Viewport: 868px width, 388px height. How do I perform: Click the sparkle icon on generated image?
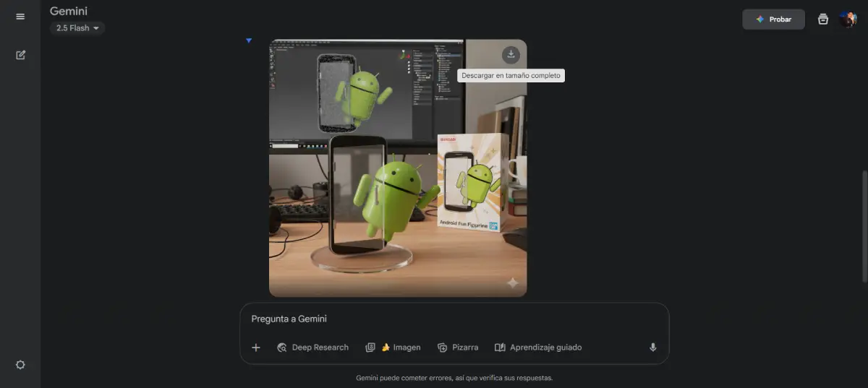tap(512, 283)
